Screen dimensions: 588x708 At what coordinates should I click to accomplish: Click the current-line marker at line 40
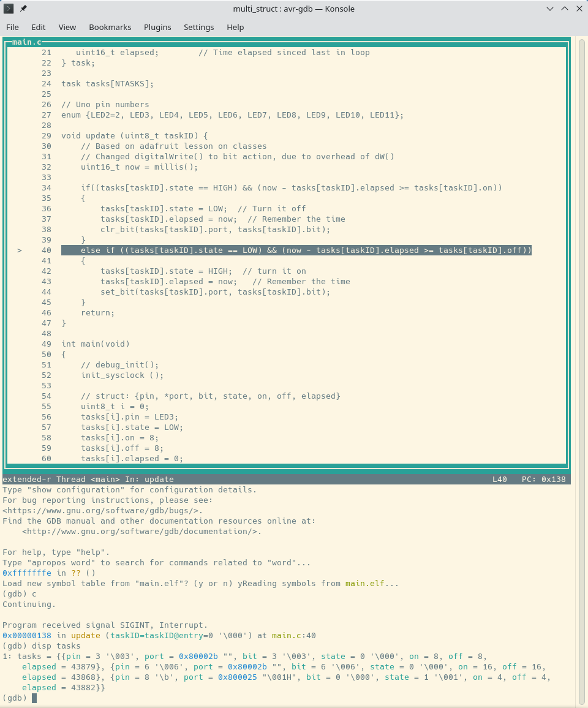pyautogui.click(x=20, y=250)
